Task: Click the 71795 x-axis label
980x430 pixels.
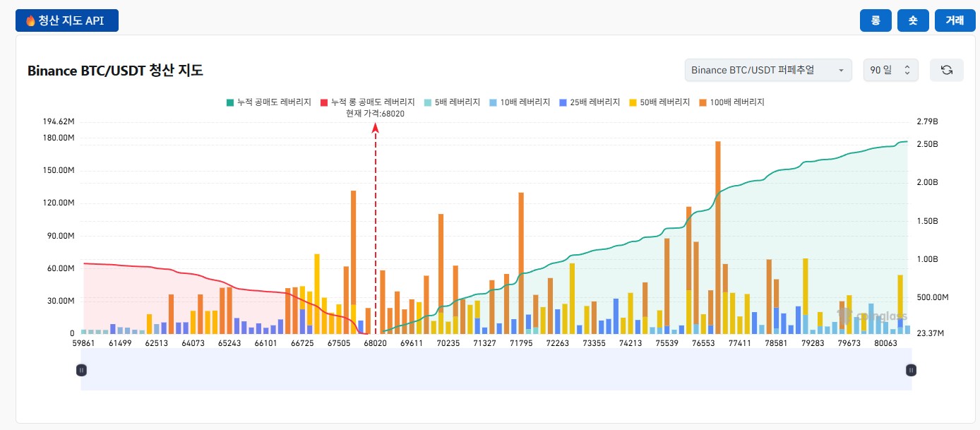Action: click(x=521, y=343)
